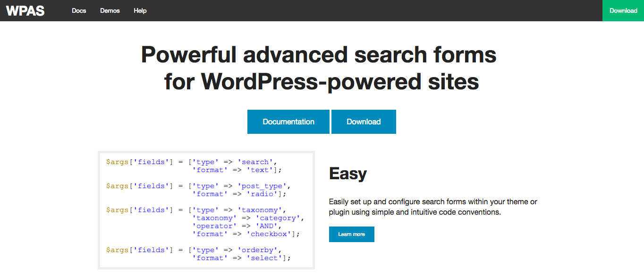Screen dimensions: 644x279
Task: Click the 'category' taxonomy value in code
Action: (278, 218)
